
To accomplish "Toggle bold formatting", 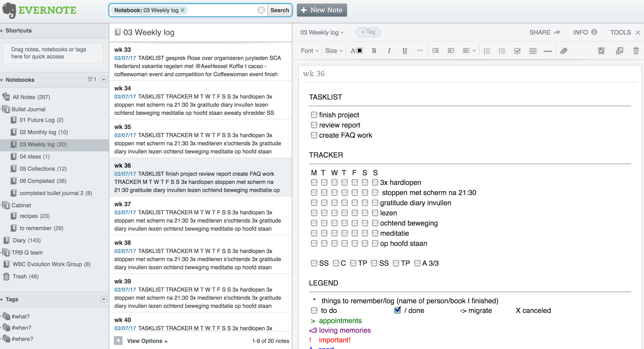I will click(374, 51).
